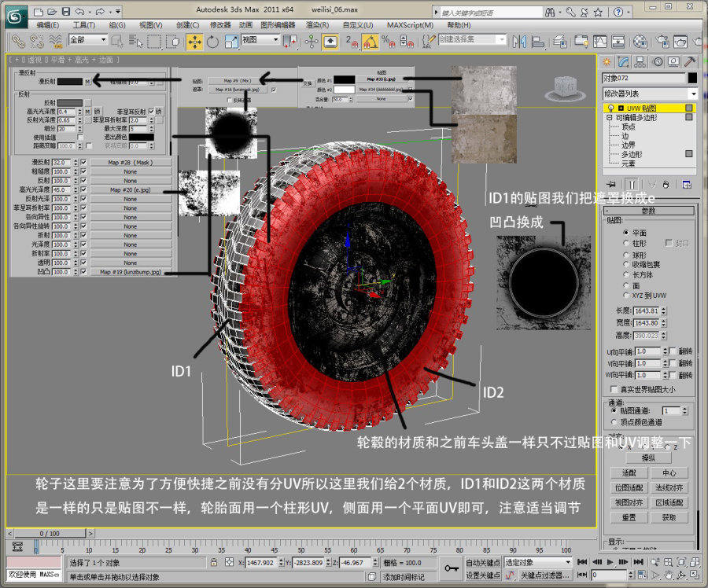Image resolution: width=708 pixels, height=588 pixels.
Task: Toggle the Percent Snap tool
Action: (x=389, y=42)
